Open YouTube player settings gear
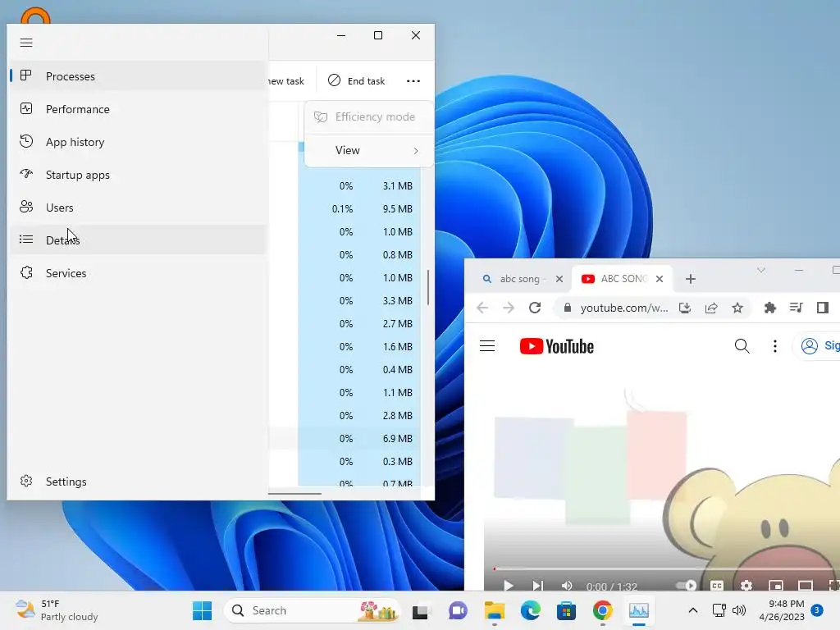 (746, 586)
